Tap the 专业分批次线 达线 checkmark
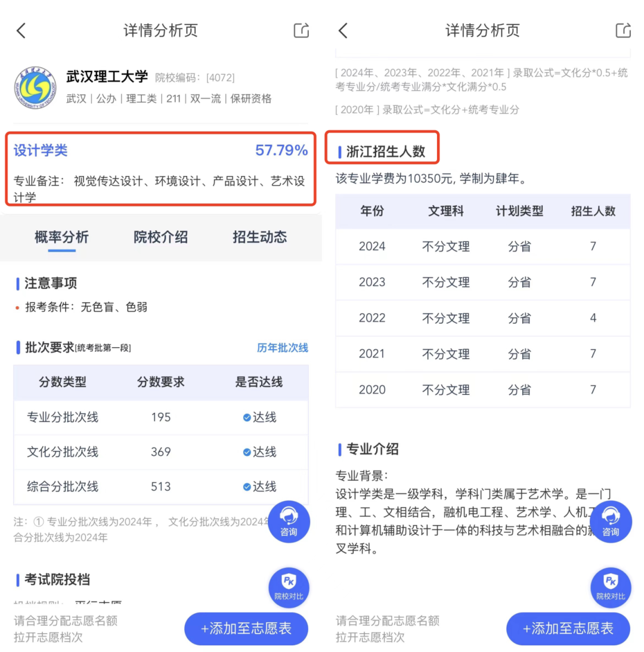Image resolution: width=644 pixels, height=652 pixels. pyautogui.click(x=247, y=418)
